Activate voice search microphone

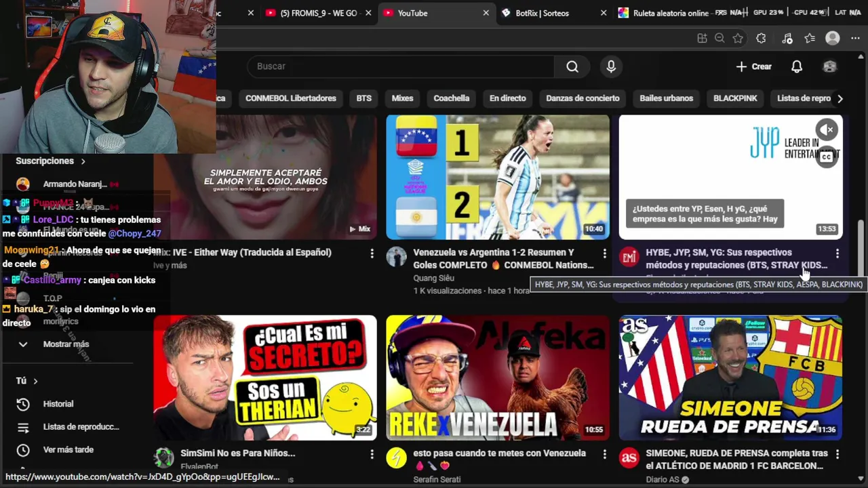coord(611,66)
